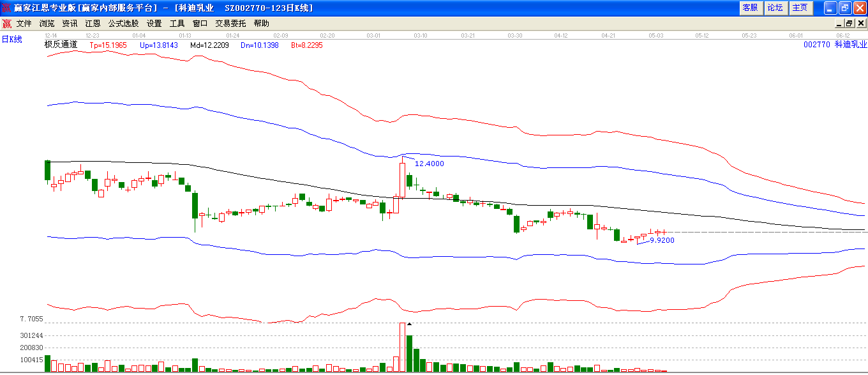This screenshot has width=868, height=375.
Task: Open the 交易委托 menu
Action: 231,24
